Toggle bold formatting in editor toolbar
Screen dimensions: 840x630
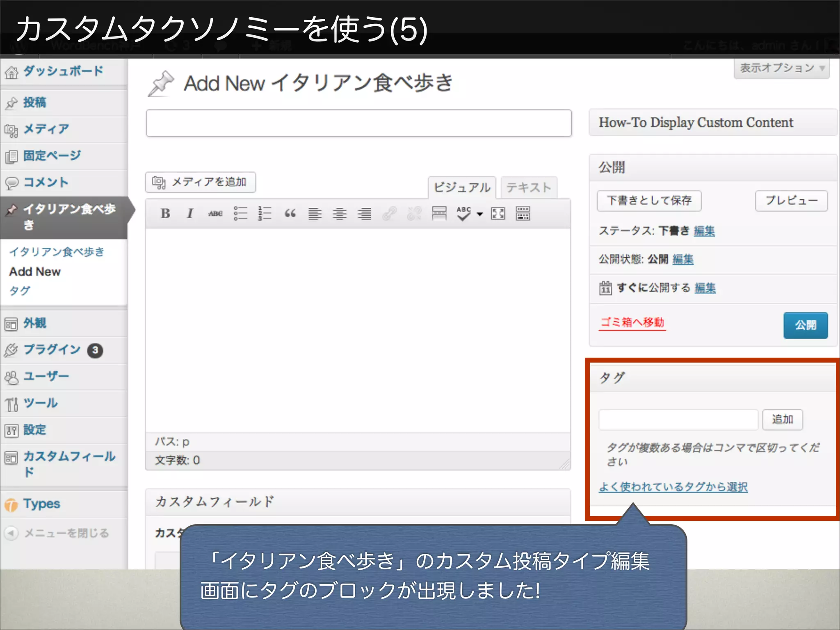click(x=165, y=213)
